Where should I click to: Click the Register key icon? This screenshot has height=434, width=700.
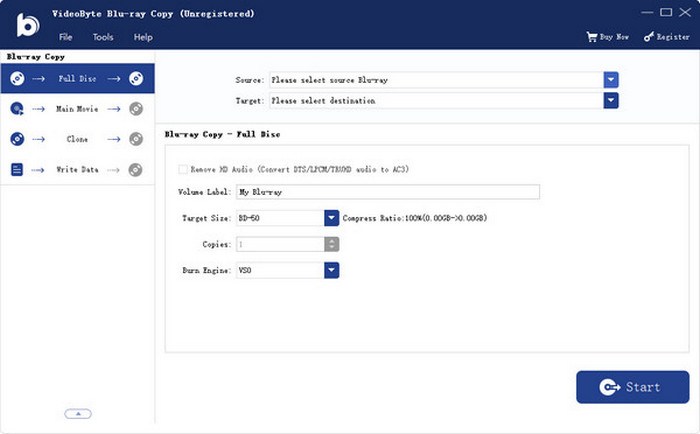[649, 37]
